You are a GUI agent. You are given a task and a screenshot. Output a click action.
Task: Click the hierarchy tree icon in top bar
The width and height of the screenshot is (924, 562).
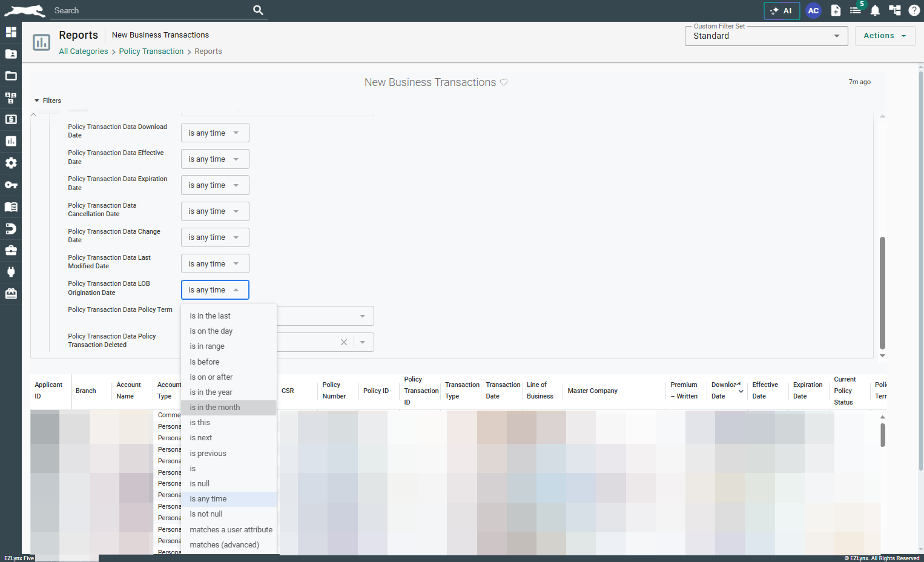[x=894, y=10]
